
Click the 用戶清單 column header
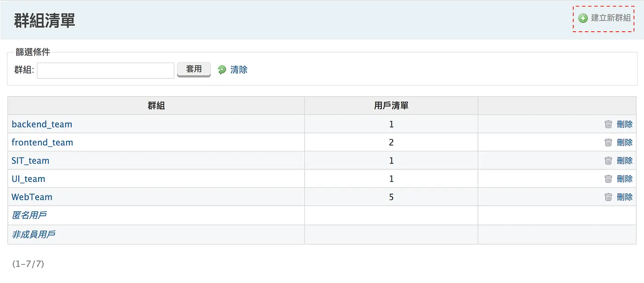coord(391,106)
